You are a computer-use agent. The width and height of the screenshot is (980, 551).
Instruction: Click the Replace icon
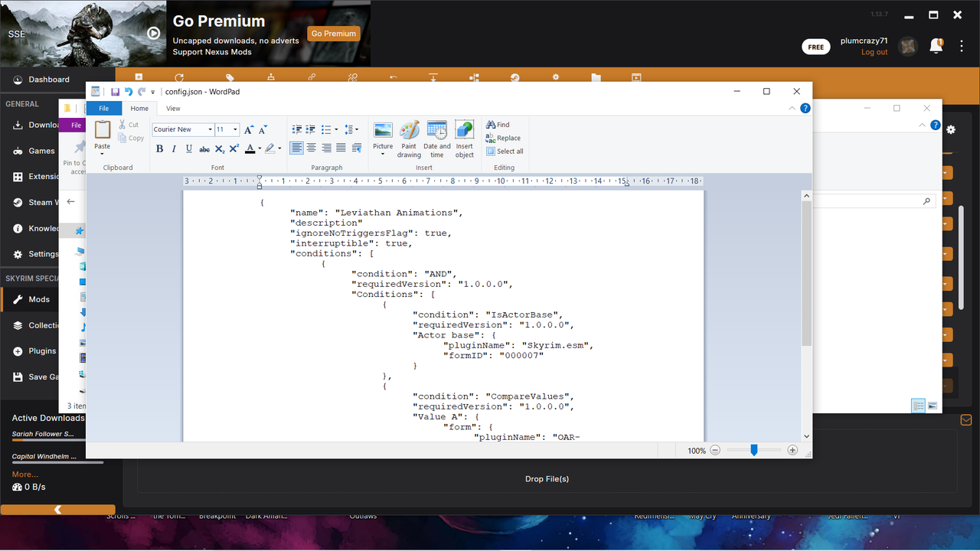[504, 138]
